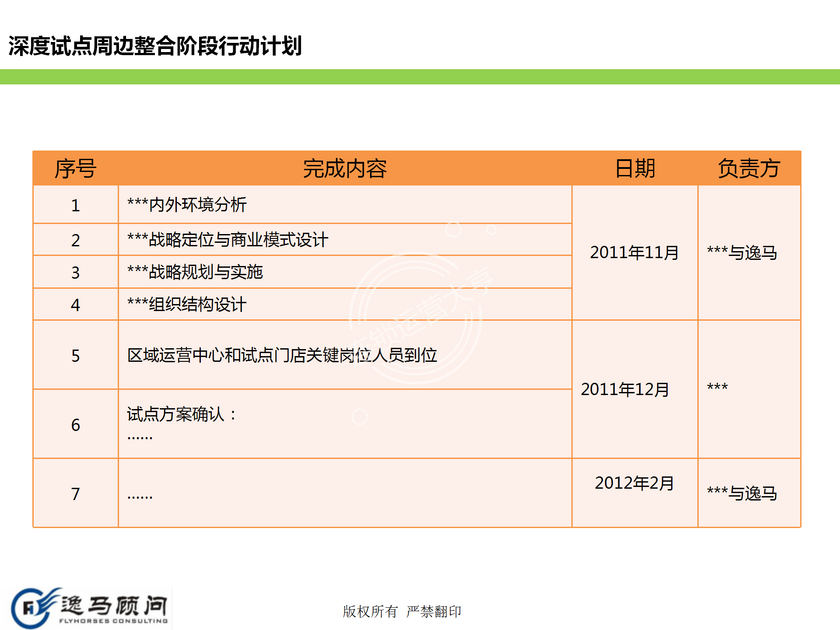The width and height of the screenshot is (840, 630).
Task: Select the 2011年12月 date cell
Action: [x=625, y=389]
